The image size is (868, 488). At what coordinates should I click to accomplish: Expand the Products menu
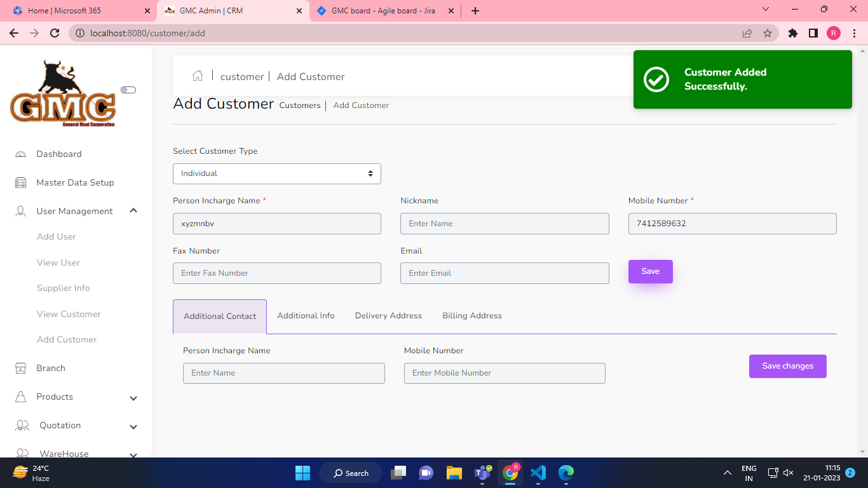coord(133,398)
